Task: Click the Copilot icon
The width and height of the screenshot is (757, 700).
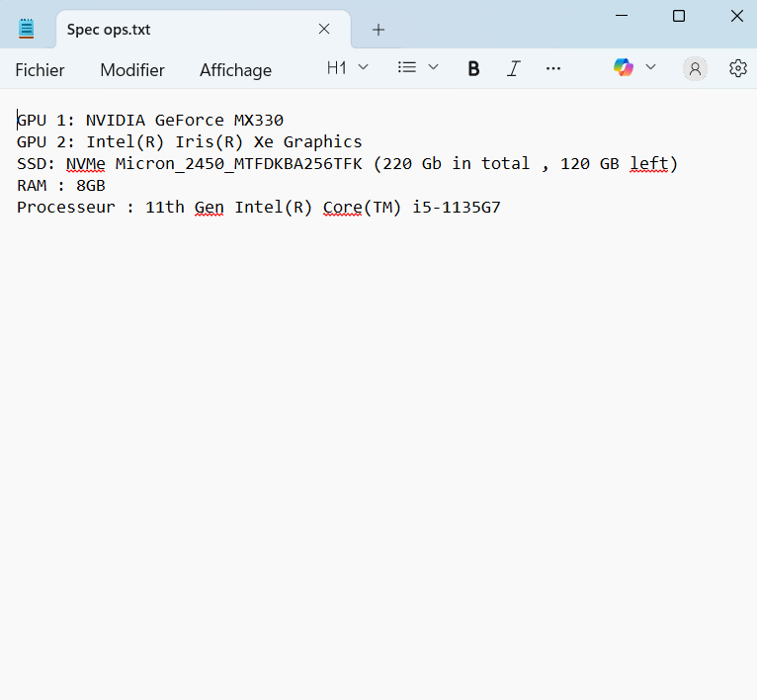Action: pos(624,67)
